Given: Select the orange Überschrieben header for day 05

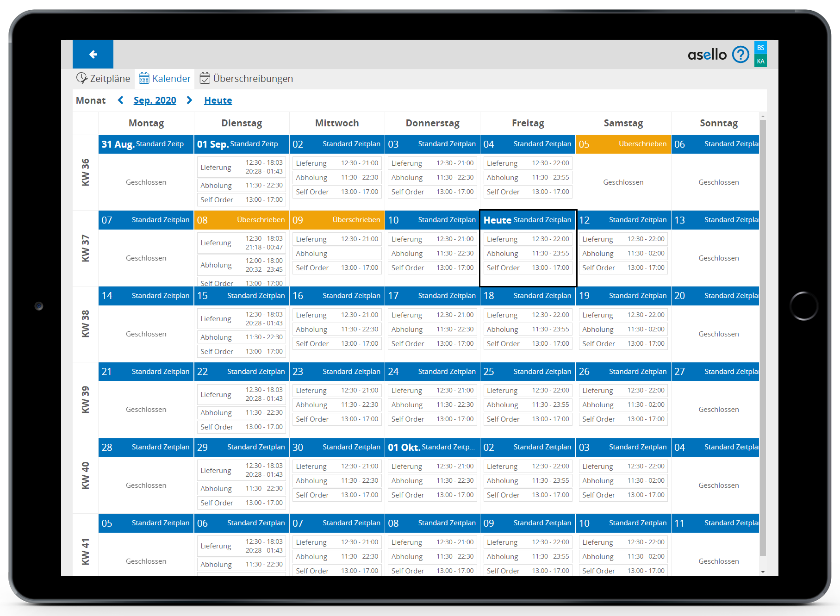Looking at the screenshot, I should [623, 144].
